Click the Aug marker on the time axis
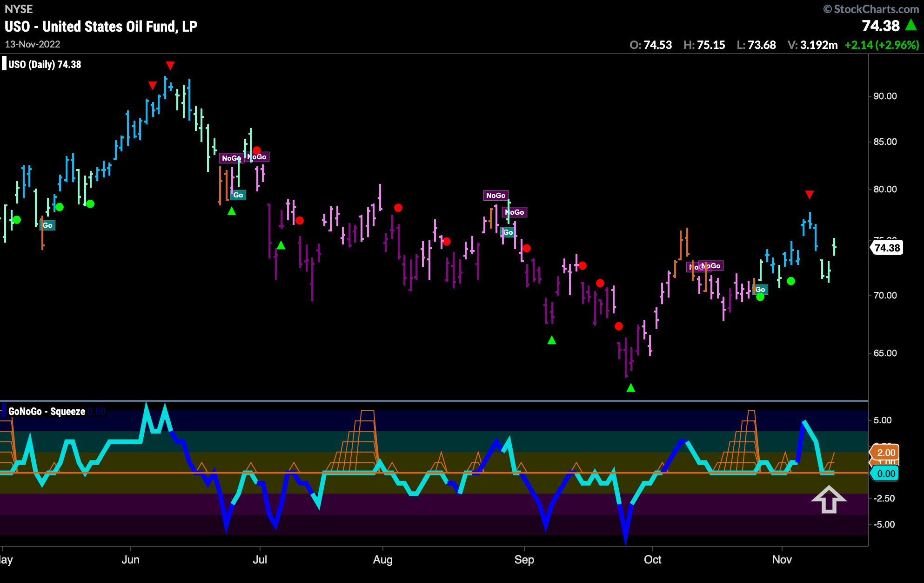Viewport: 924px width, 583px height. pyautogui.click(x=383, y=560)
